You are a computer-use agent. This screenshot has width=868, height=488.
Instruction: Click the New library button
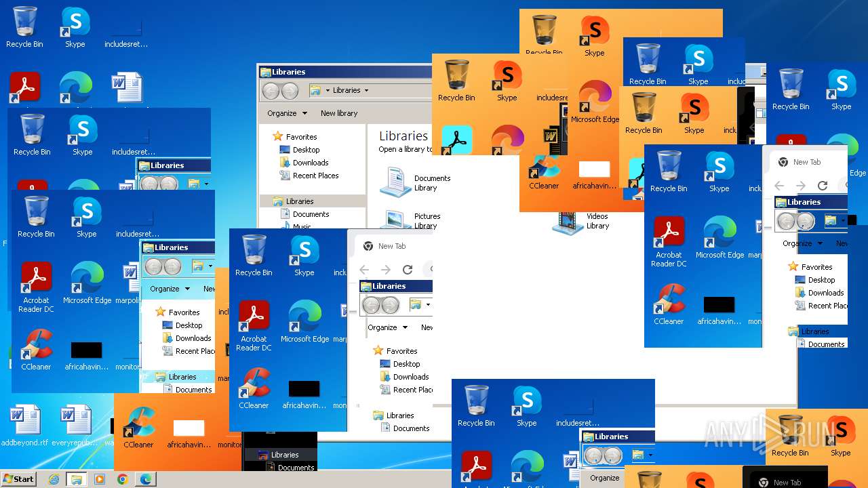[339, 113]
